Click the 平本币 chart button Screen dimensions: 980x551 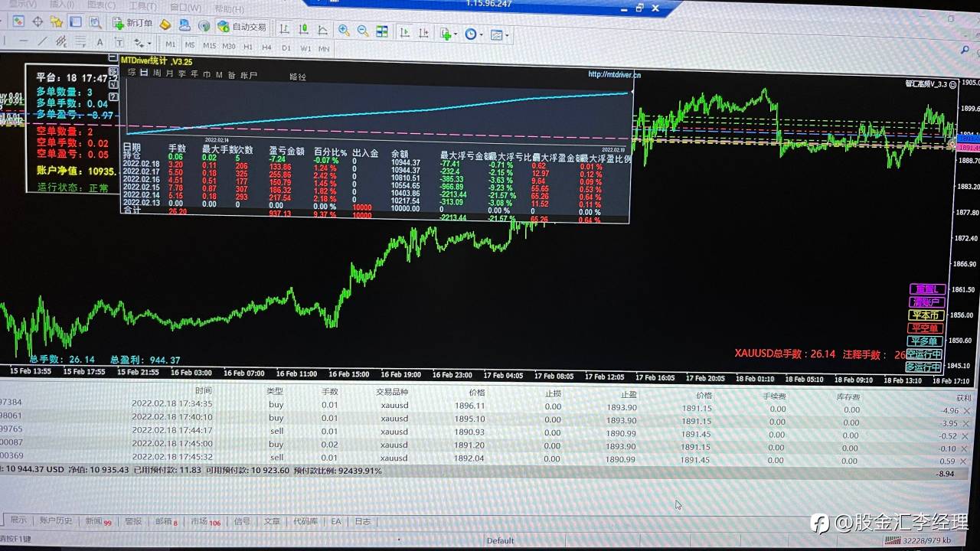point(926,315)
